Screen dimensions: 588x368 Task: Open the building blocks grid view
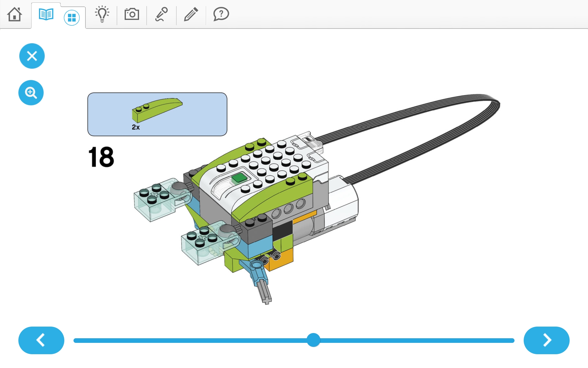72,17
